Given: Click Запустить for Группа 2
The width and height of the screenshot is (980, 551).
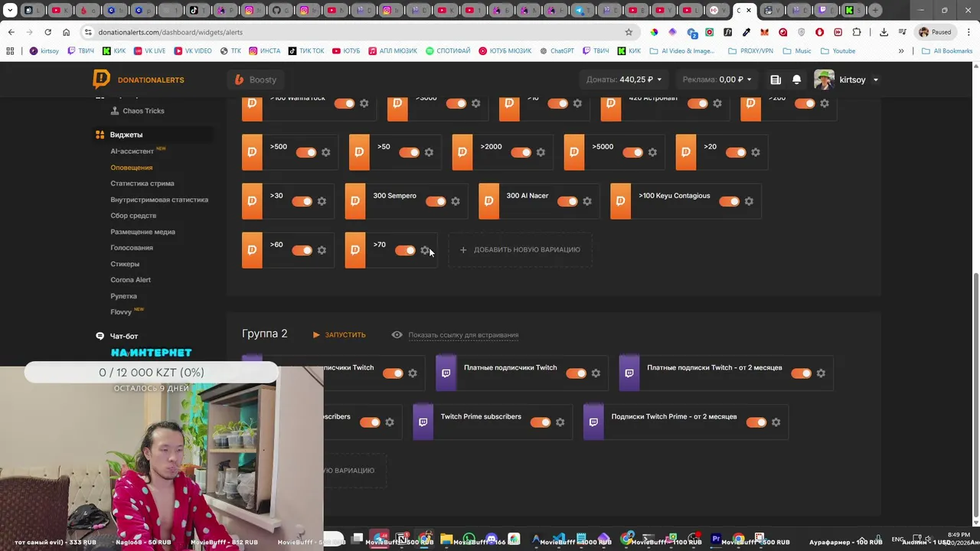Looking at the screenshot, I should click(339, 334).
